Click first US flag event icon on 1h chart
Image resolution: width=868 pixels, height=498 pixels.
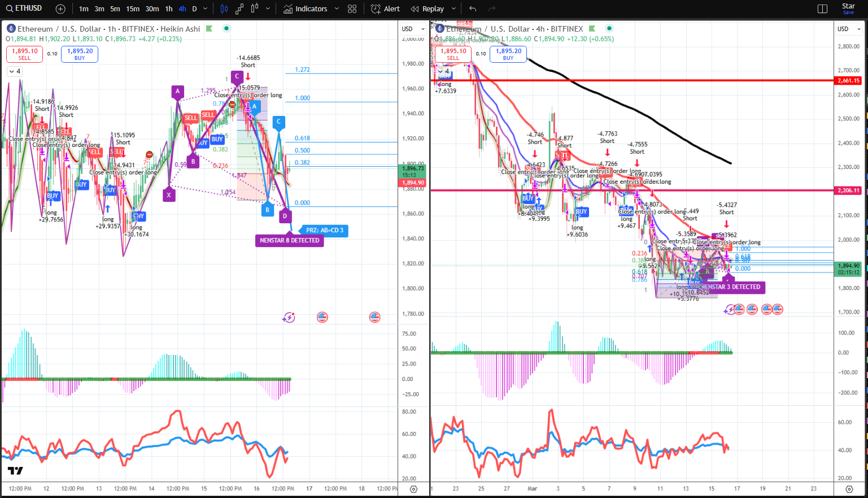[322, 317]
